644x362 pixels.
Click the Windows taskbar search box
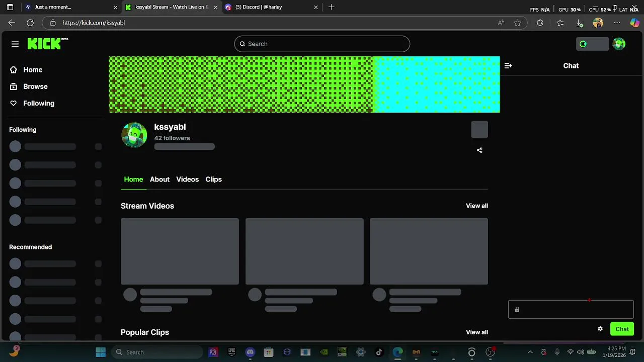[157, 352]
